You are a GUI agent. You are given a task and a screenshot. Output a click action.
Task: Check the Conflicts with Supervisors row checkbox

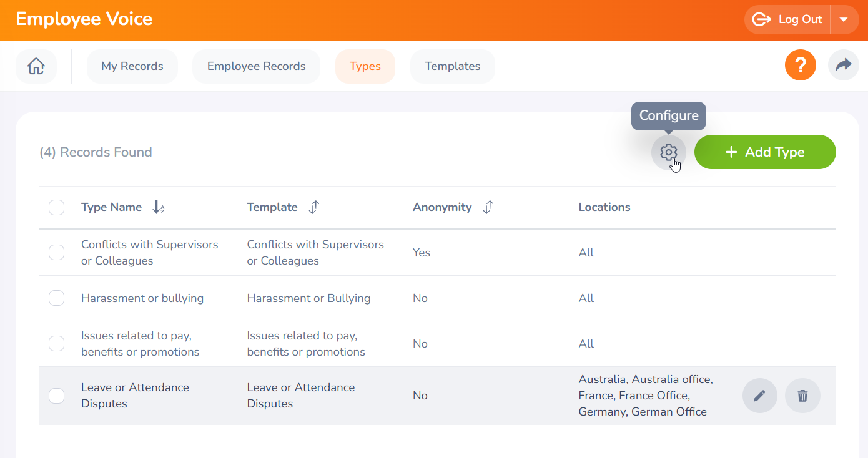pyautogui.click(x=57, y=253)
